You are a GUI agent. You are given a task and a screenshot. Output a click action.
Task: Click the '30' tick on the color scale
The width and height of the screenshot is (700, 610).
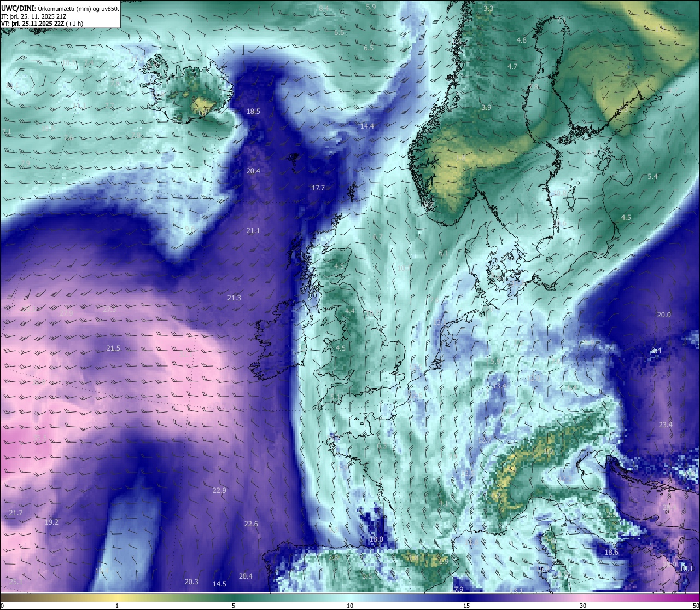click(583, 606)
